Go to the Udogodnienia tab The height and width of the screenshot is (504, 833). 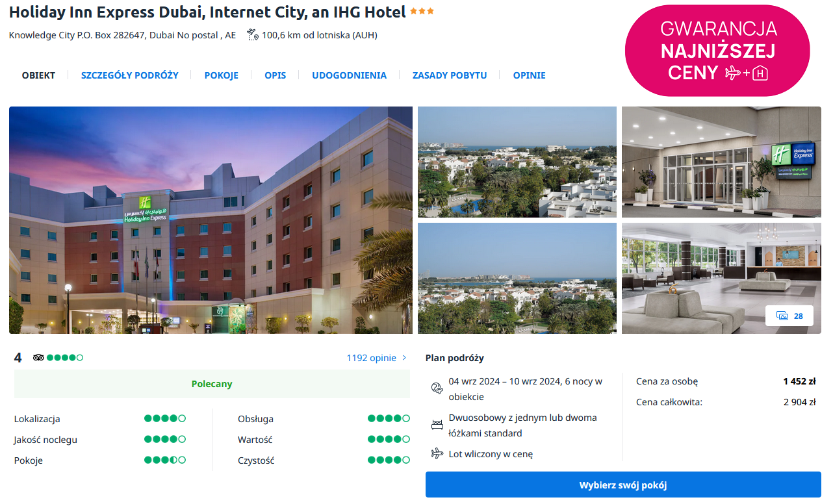(x=349, y=75)
